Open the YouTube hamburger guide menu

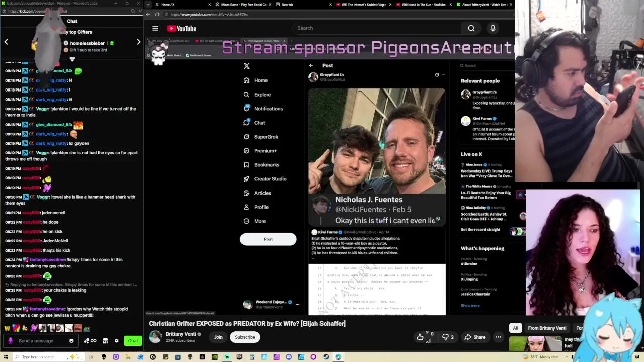pyautogui.click(x=155, y=28)
